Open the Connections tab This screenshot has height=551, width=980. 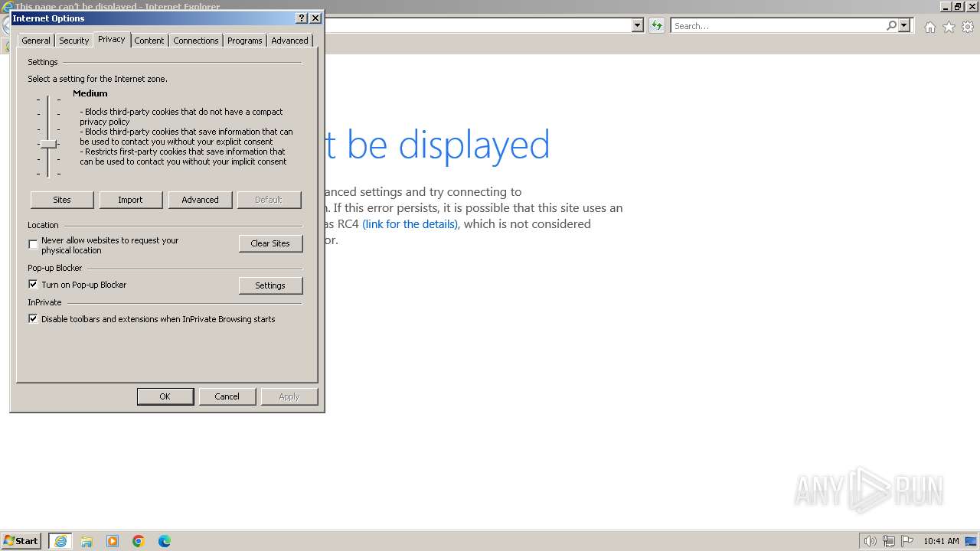coord(196,41)
